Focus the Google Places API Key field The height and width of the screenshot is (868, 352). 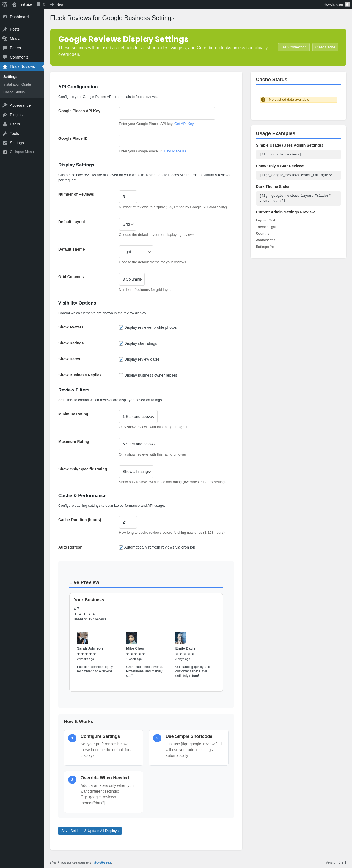coord(167,114)
